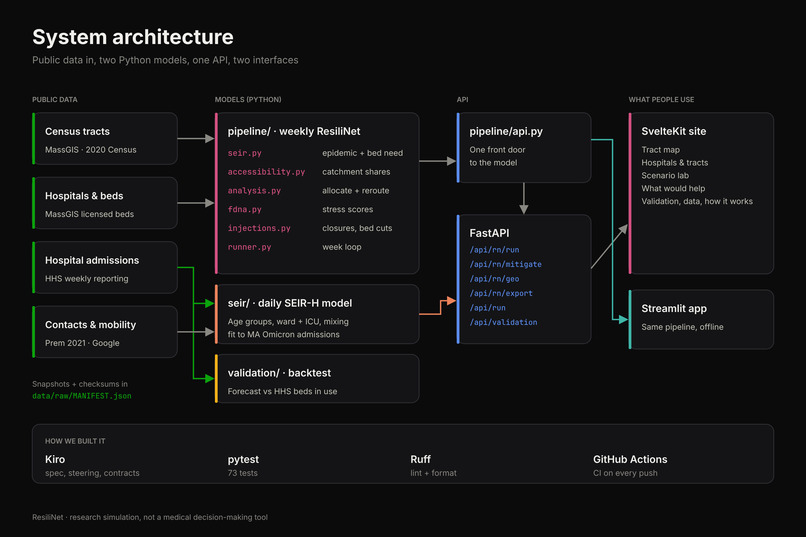Click the 'pipeline/ · weekly ResiliNet' heading

(294, 131)
